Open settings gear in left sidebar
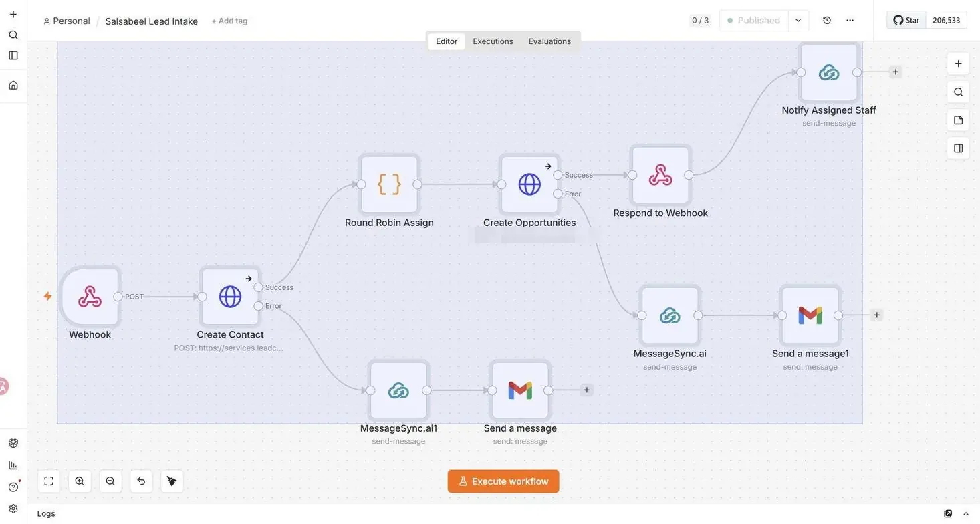 pyautogui.click(x=13, y=509)
